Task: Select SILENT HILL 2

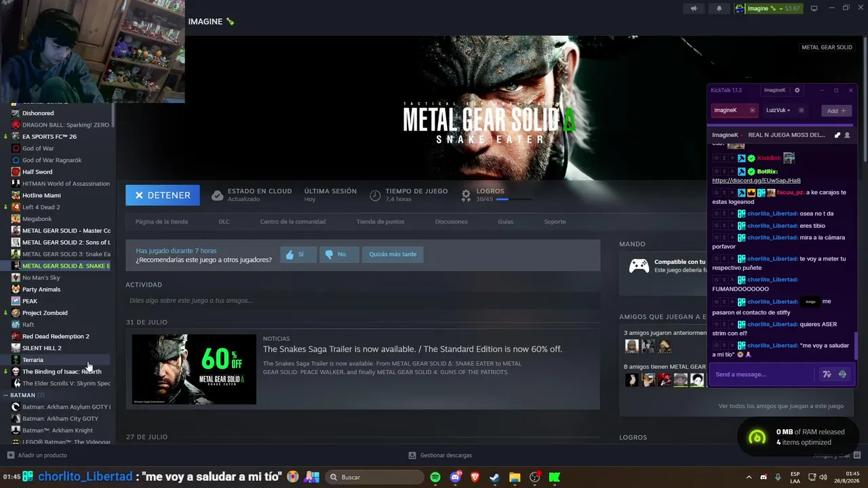Action: 41,348
